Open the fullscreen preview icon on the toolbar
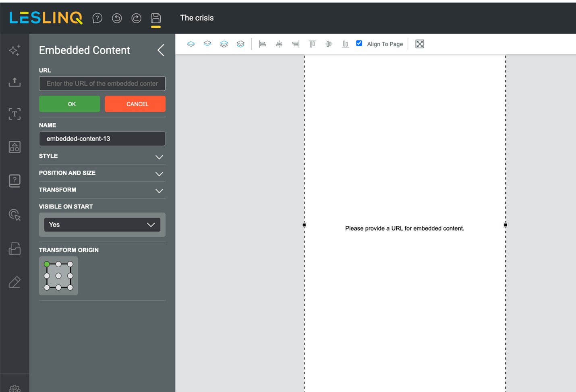 pos(419,44)
